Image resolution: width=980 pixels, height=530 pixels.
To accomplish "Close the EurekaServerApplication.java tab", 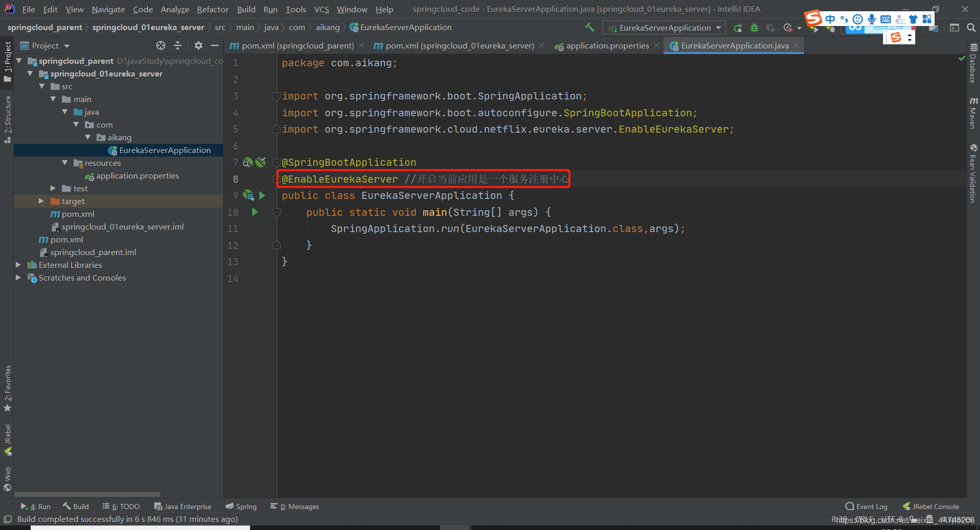I will [796, 45].
